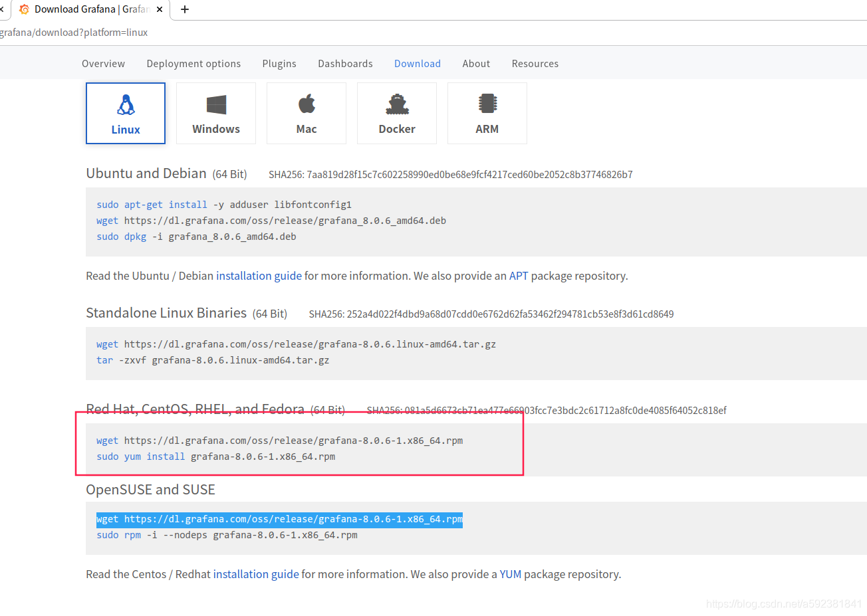Click the sudo rpm -i --nodeps command

pyautogui.click(x=227, y=535)
